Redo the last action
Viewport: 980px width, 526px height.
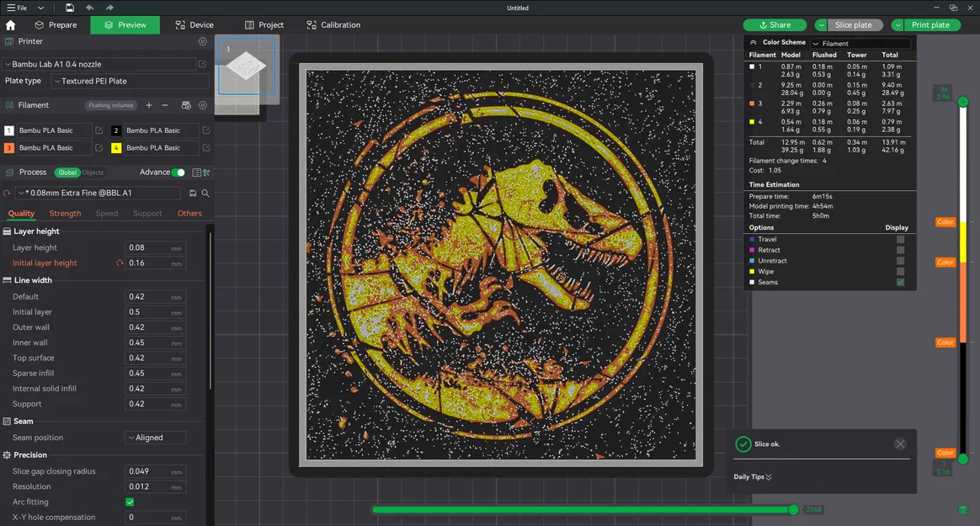click(109, 8)
